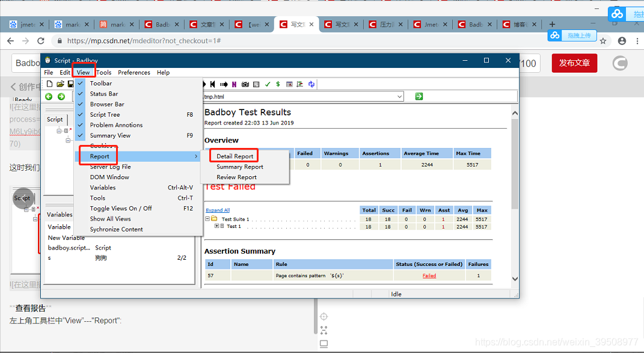Image resolution: width=644 pixels, height=353 pixels.
Task: Select Review Report from submenu
Action: 236,177
